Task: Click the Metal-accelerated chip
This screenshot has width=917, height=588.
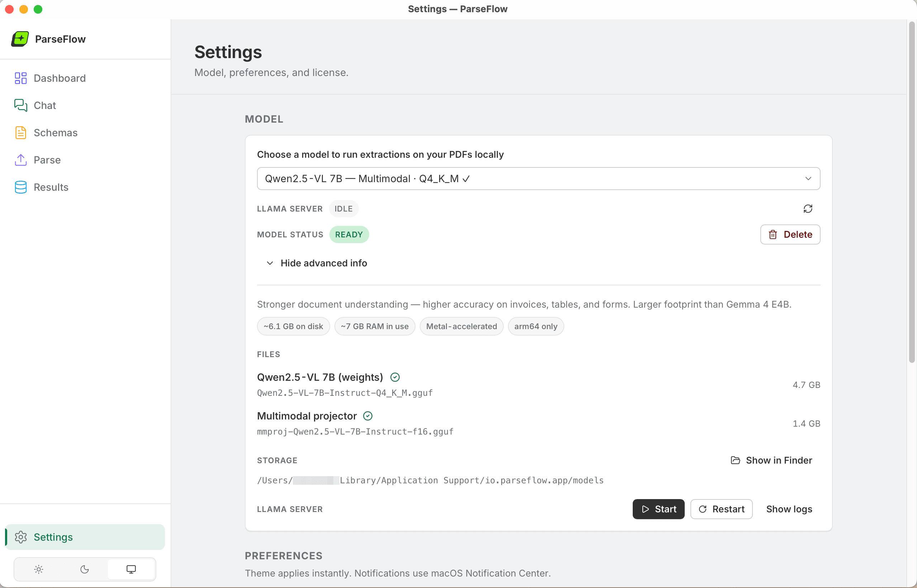Action: click(x=462, y=326)
